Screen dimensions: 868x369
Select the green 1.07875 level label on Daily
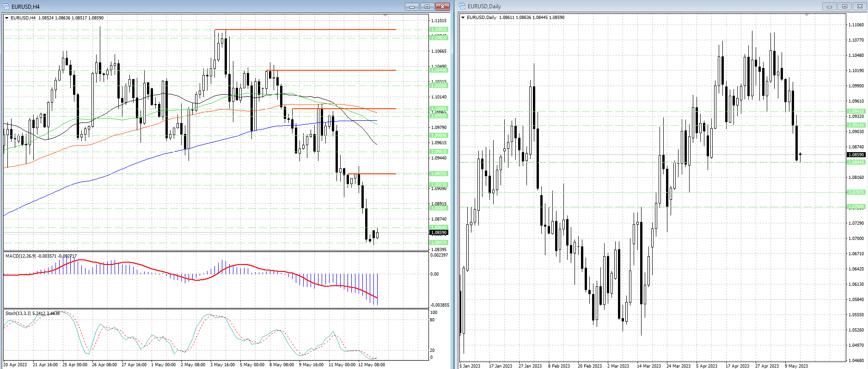pyautogui.click(x=856, y=192)
